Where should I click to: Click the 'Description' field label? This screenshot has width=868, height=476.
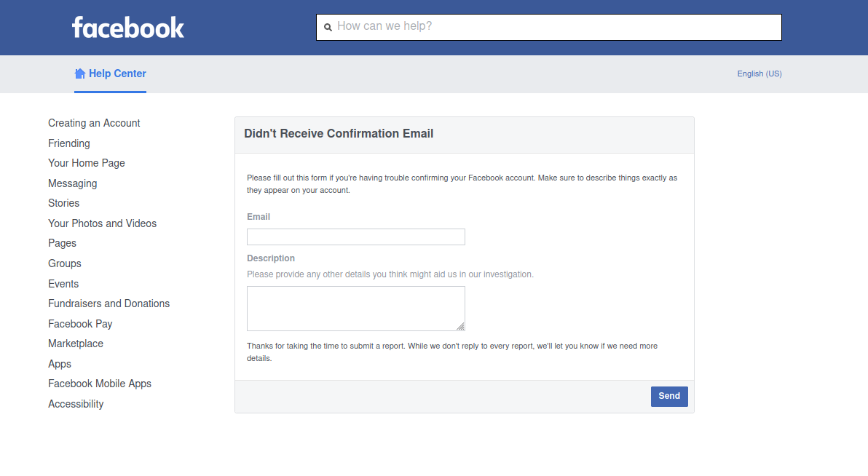click(271, 258)
